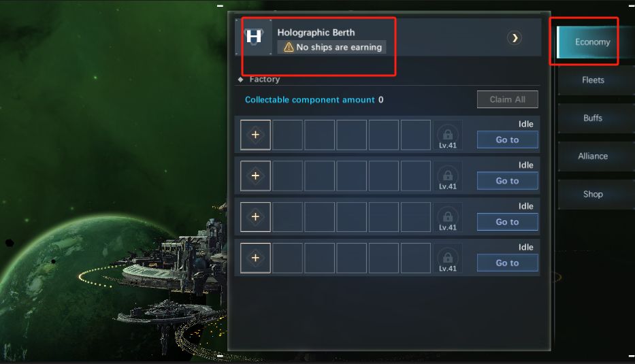Screen dimensions: 635x364
Task: Select the Economy tab
Action: pyautogui.click(x=593, y=42)
